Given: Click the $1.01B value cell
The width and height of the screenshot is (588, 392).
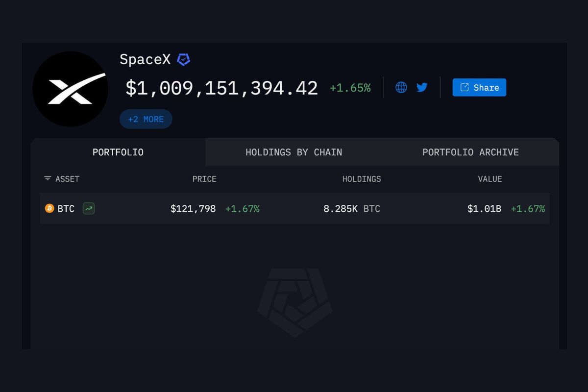Looking at the screenshot, I should (x=484, y=209).
